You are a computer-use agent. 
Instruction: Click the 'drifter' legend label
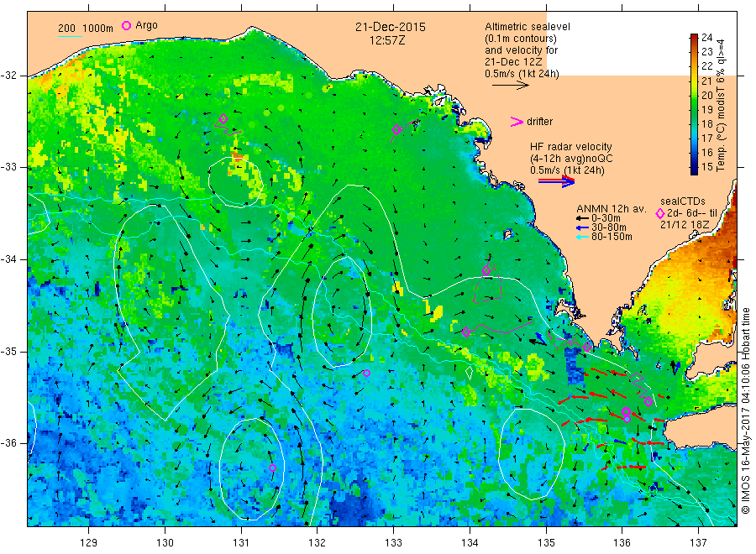click(x=539, y=122)
